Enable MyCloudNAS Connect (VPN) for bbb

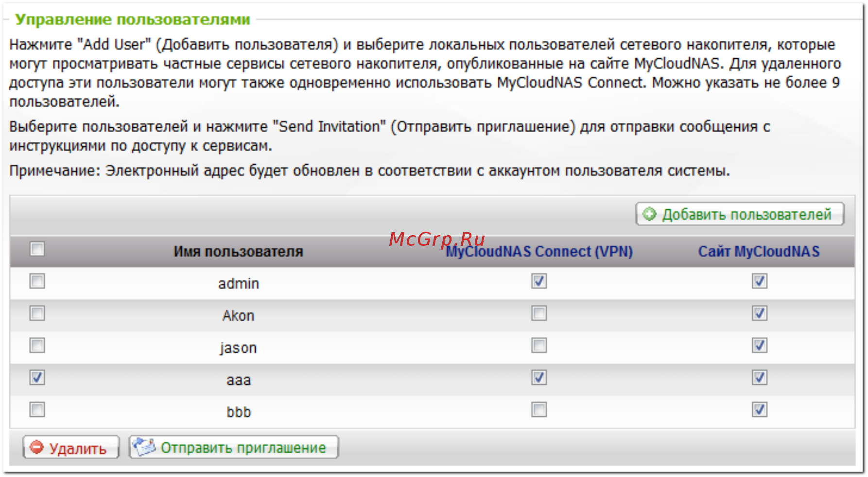click(x=539, y=409)
